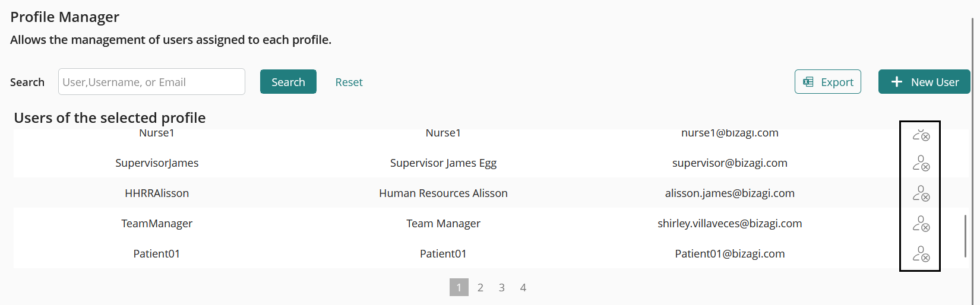Go to page 2 of users
The image size is (980, 305).
click(480, 288)
